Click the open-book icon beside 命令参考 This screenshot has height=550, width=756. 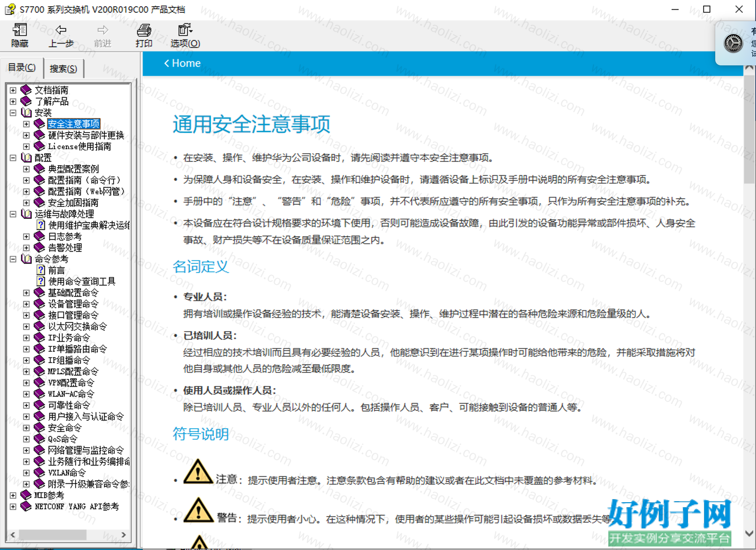click(26, 259)
